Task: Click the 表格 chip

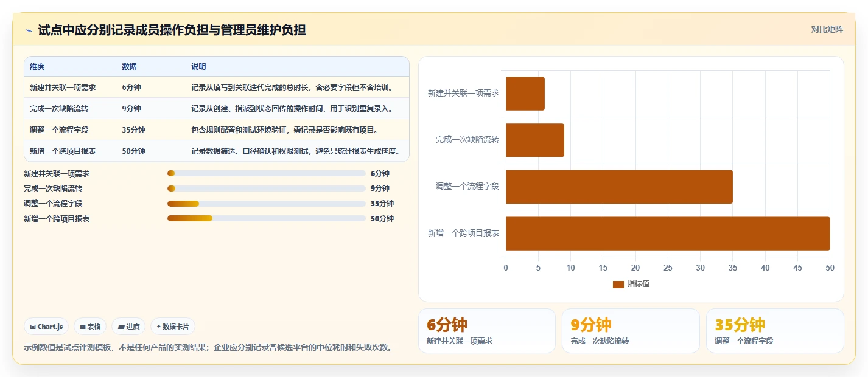Action: tap(90, 327)
